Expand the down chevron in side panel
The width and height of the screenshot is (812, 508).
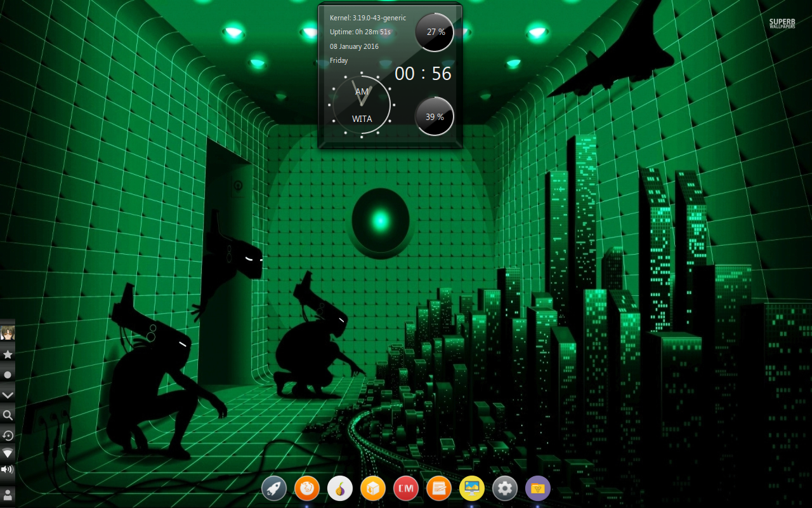pos(8,395)
